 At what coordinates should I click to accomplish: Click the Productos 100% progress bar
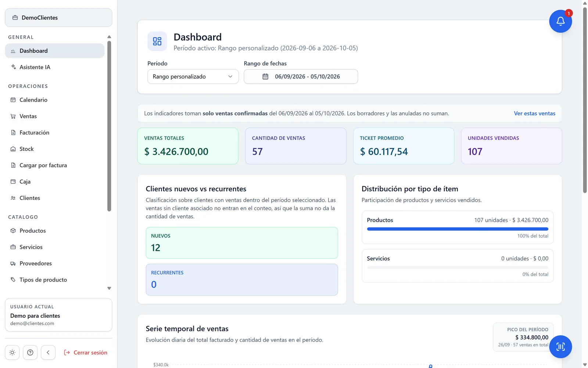[x=458, y=229]
